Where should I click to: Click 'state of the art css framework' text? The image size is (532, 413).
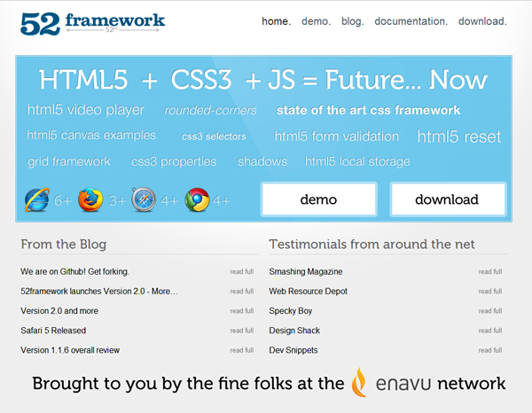point(368,110)
